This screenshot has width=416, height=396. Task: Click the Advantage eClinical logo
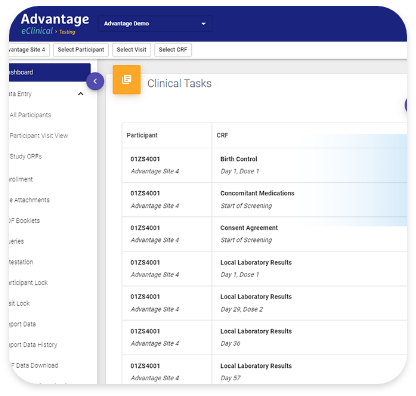click(55, 24)
